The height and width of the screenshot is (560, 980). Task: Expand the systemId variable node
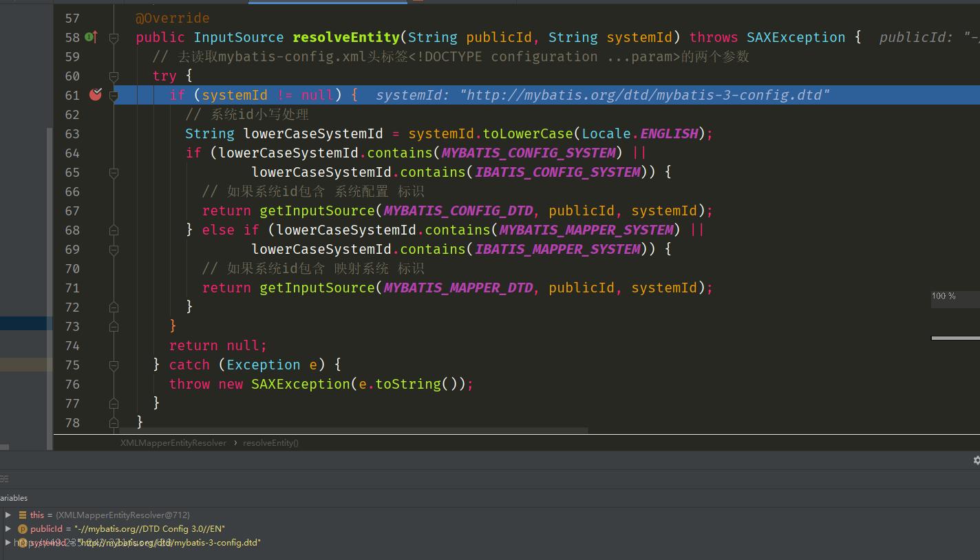[8, 542]
